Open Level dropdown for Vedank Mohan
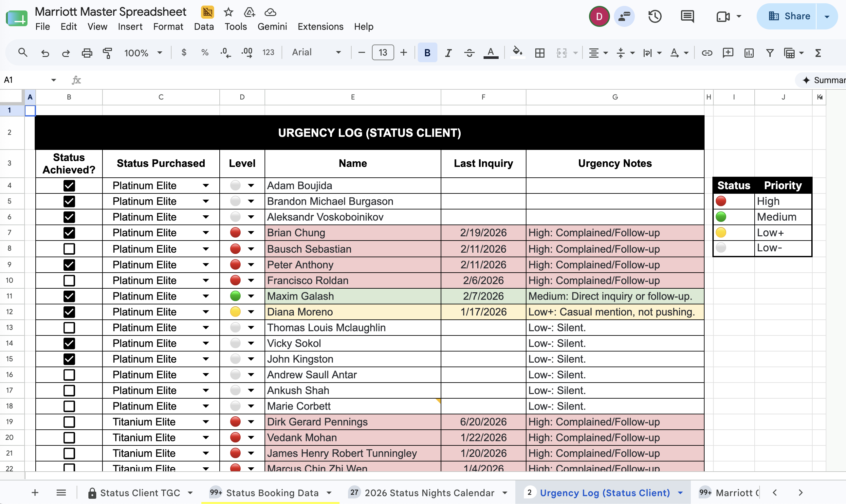Viewport: 846px width, 504px height. tap(251, 438)
